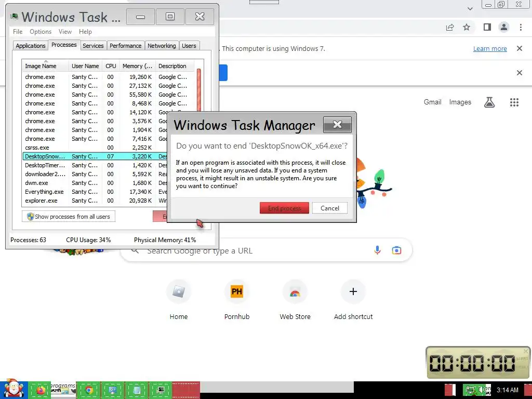Open Chrome from the taskbar

coord(89,390)
